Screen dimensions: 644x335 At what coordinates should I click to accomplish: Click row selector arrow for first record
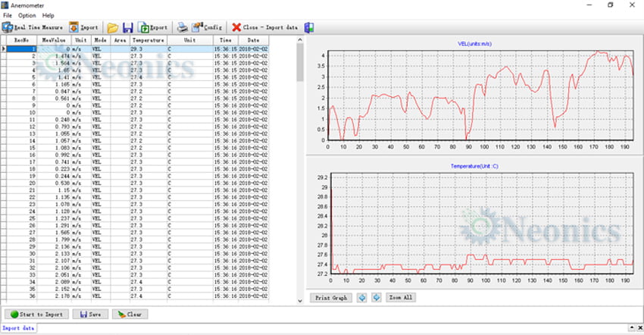coord(4,49)
